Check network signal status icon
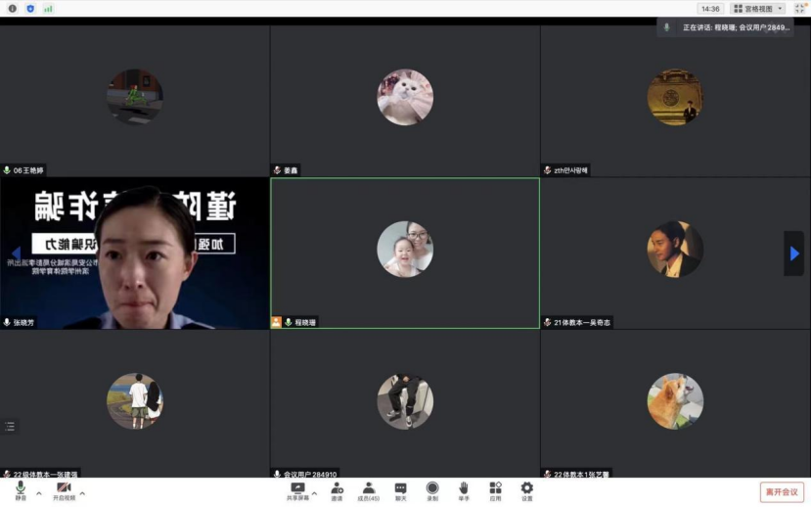 (x=48, y=9)
